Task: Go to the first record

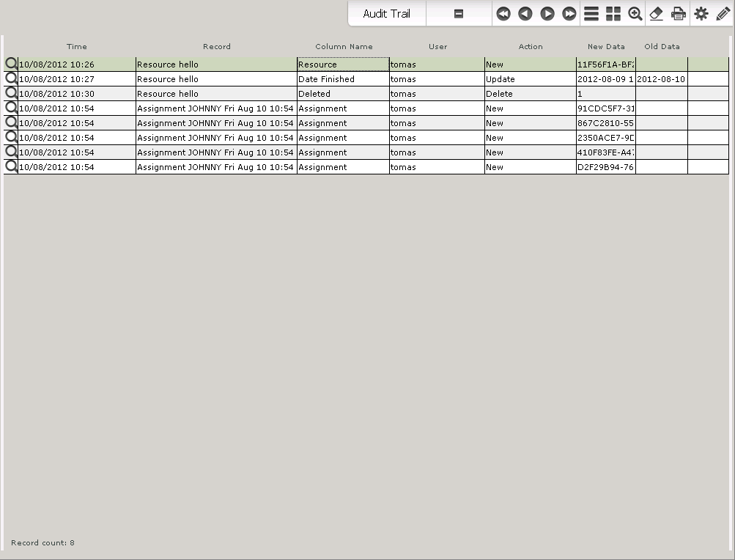Action: [x=503, y=14]
